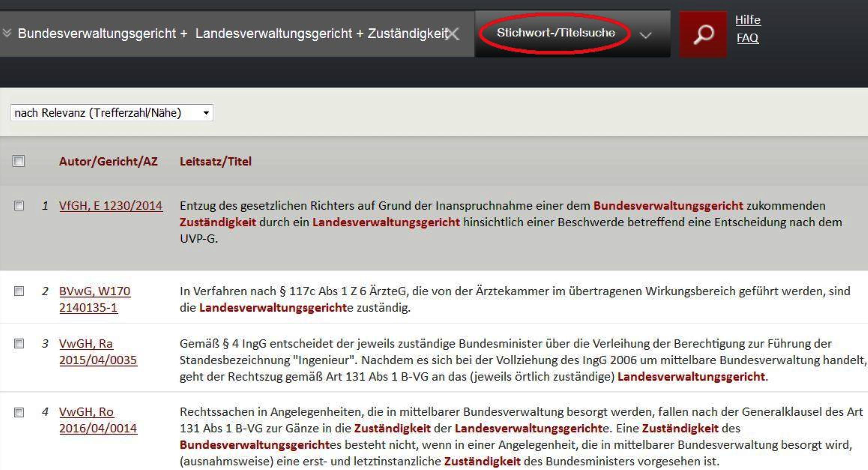Click result number 4 in the list
Screen dimensions: 868x470
click(45, 412)
